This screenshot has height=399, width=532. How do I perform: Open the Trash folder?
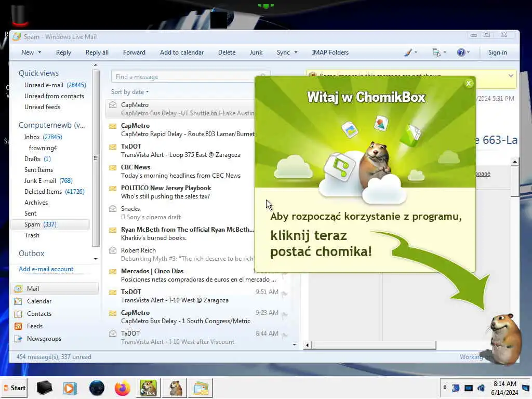click(32, 235)
